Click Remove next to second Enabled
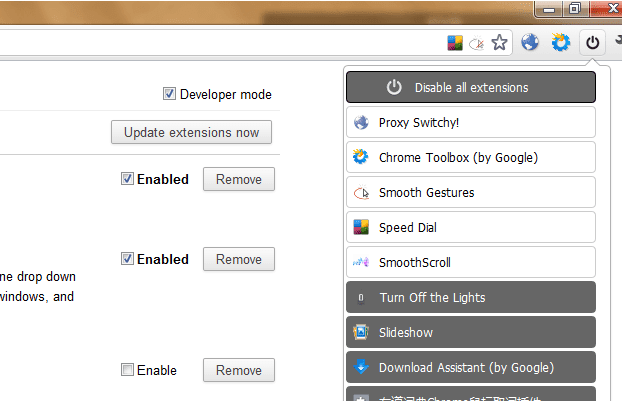Screen dimensions: 622x403 point(239,259)
